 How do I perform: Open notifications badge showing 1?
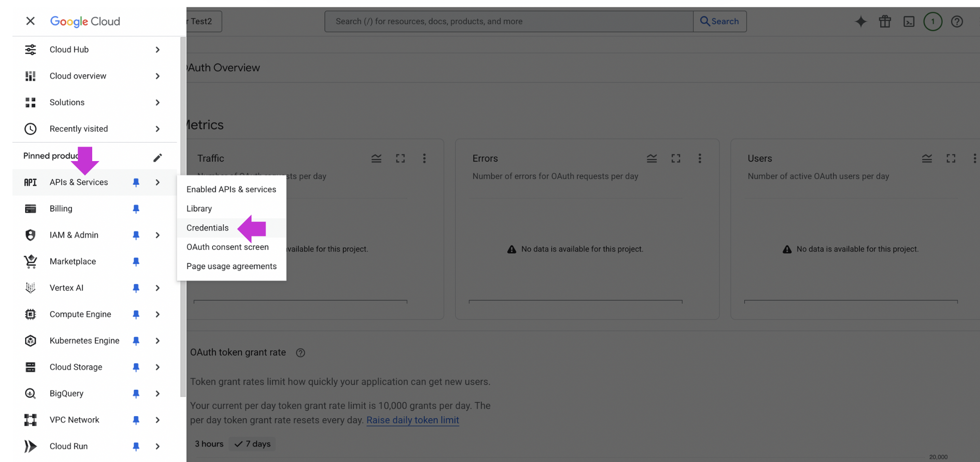click(x=933, y=21)
